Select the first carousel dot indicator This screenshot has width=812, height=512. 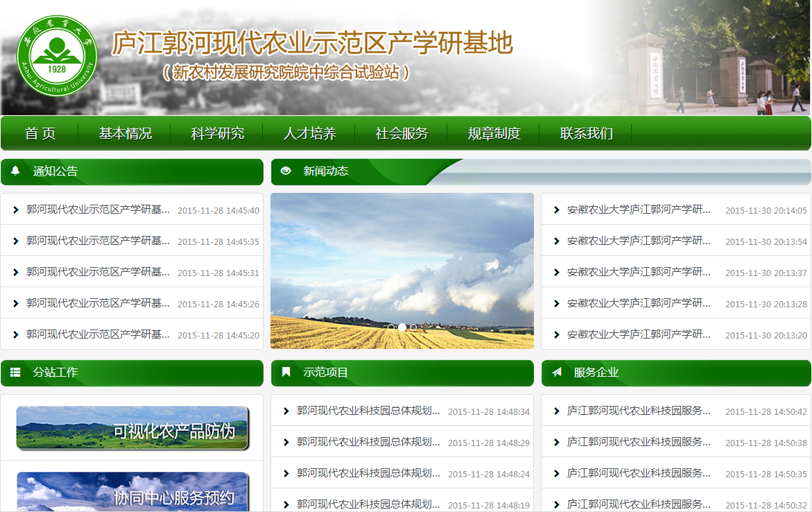coord(391,327)
